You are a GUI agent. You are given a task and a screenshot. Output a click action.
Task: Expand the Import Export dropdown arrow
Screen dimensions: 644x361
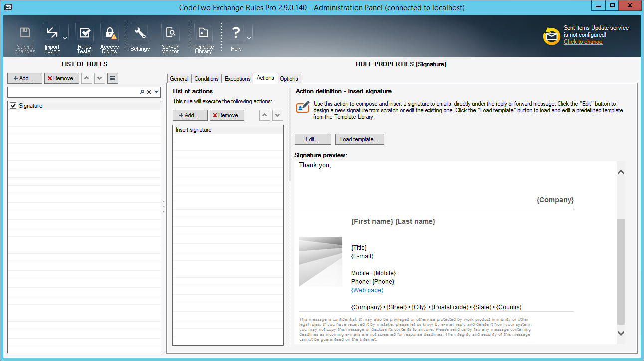[x=65, y=38]
